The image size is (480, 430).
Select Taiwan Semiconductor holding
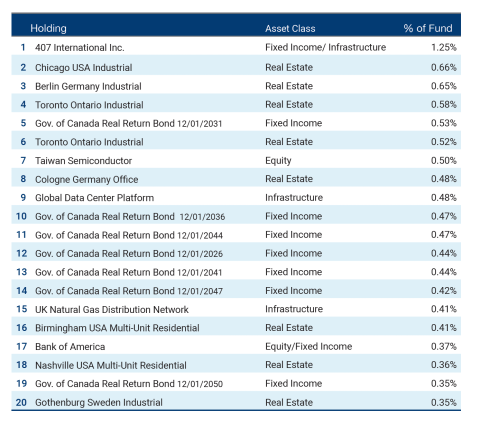(84, 161)
